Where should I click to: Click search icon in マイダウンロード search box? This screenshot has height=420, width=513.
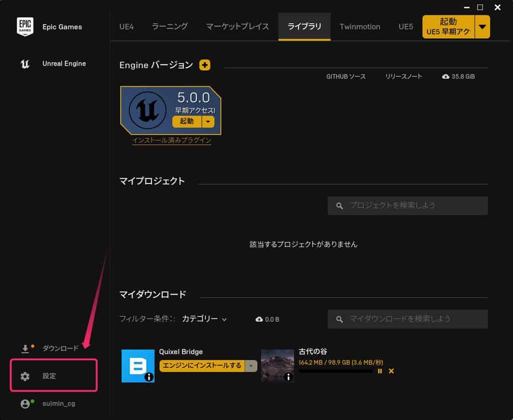click(x=340, y=319)
